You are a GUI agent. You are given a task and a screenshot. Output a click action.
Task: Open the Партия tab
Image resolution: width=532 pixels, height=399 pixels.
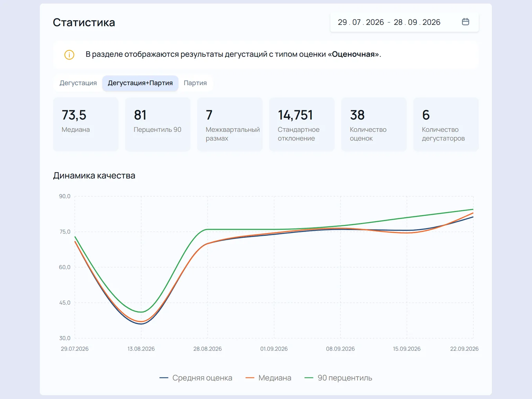click(x=195, y=83)
